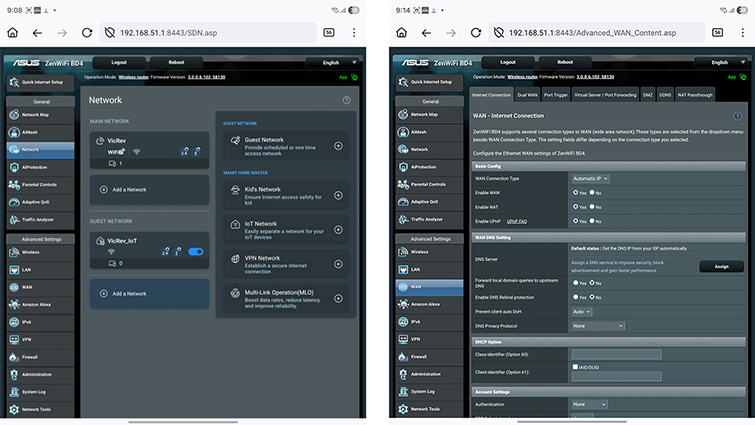
Task: Click plus icon beside VPN Network
Action: point(338,263)
